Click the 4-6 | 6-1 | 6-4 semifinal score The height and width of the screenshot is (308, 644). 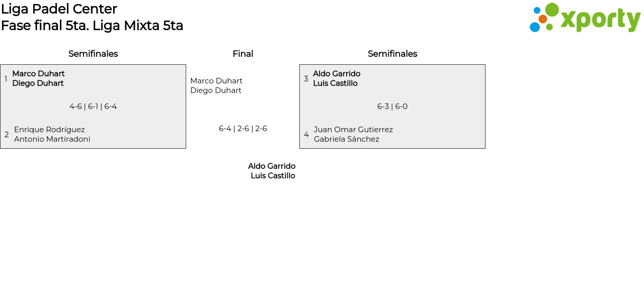point(93,107)
